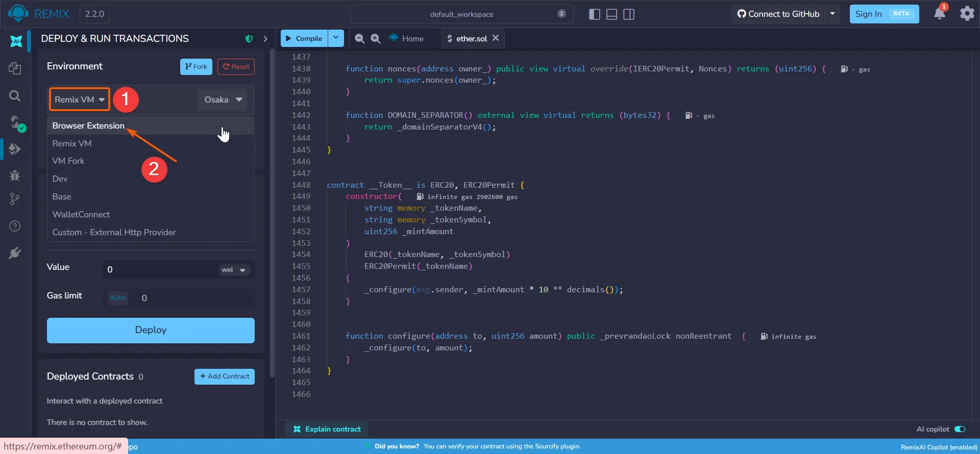Expand the Compile button dropdown arrow

(335, 38)
